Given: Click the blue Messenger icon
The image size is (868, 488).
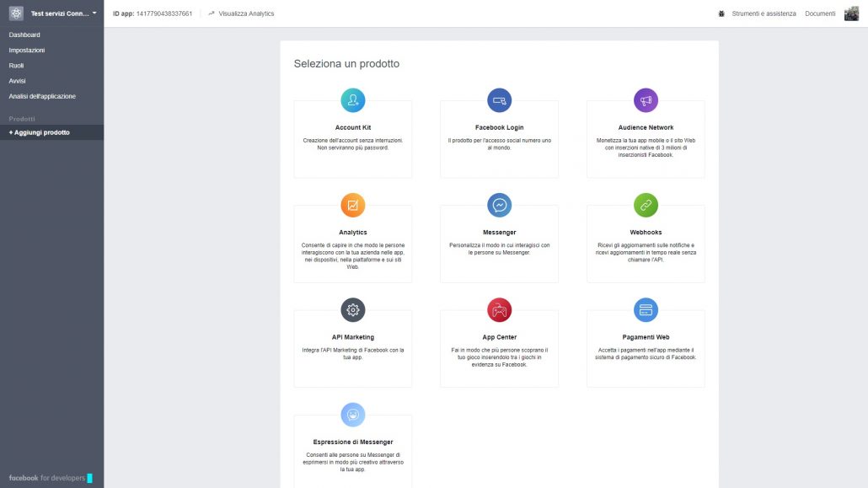Looking at the screenshot, I should click(500, 205).
